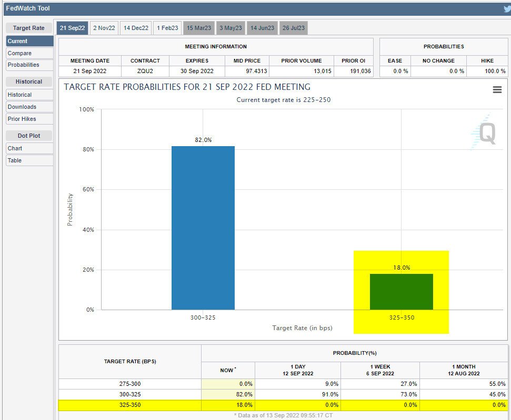This screenshot has width=511, height=420.
Task: Click the 1 WEEK 6 SEP 2022 column header
Action: click(x=380, y=370)
